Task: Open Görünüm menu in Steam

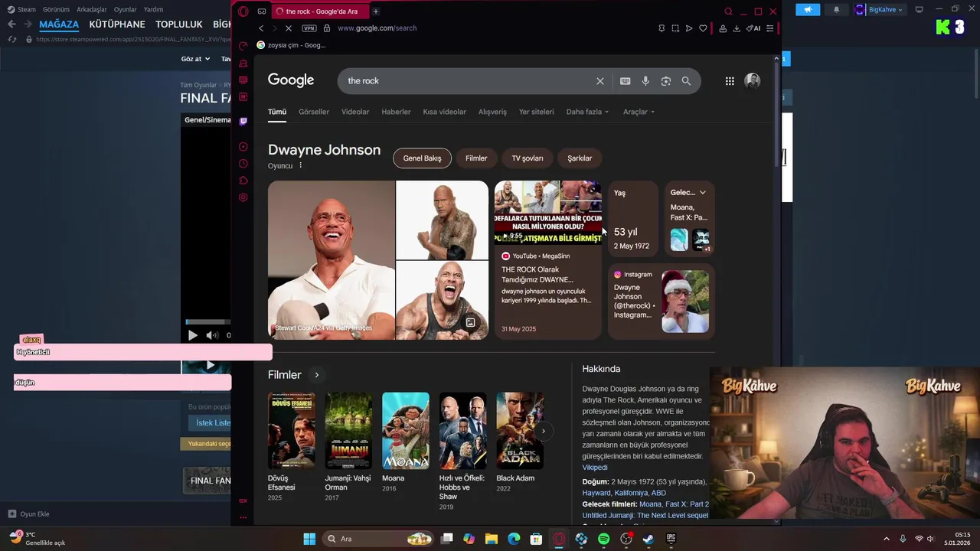Action: (x=56, y=9)
